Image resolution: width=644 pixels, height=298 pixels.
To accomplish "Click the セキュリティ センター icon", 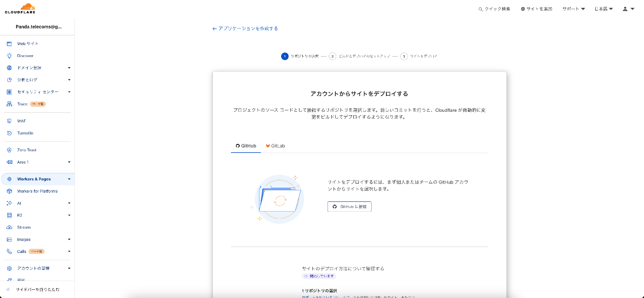I will [x=9, y=92].
